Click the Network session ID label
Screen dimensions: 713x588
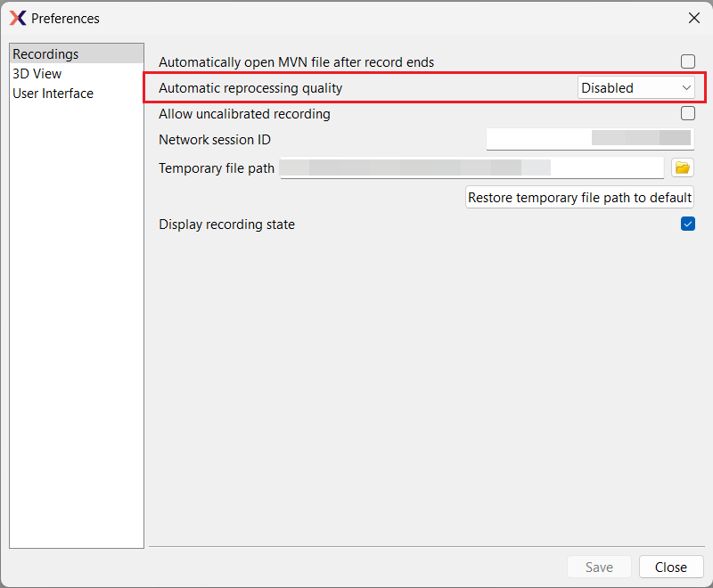pyautogui.click(x=215, y=140)
